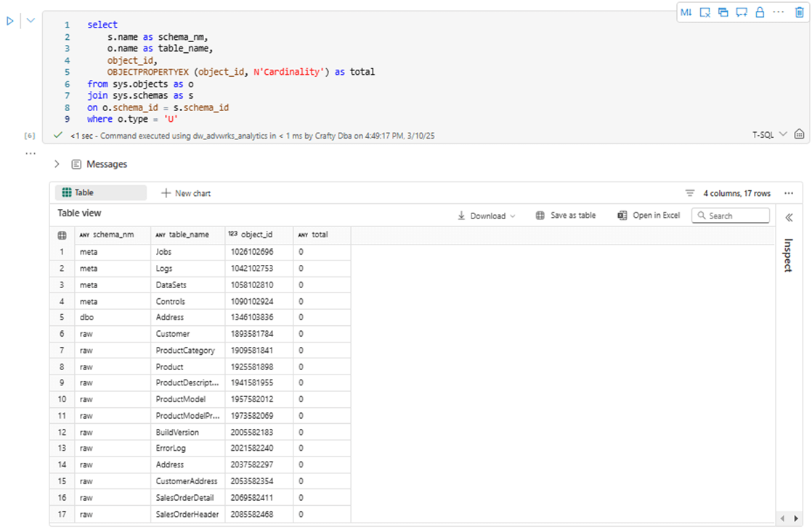This screenshot has width=812, height=532.
Task: Toggle the select-all grid icon in header
Action: coord(62,235)
